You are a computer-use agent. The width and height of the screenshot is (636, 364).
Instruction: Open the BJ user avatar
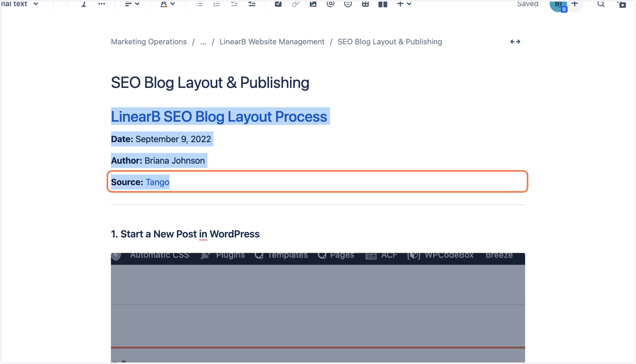point(558,5)
